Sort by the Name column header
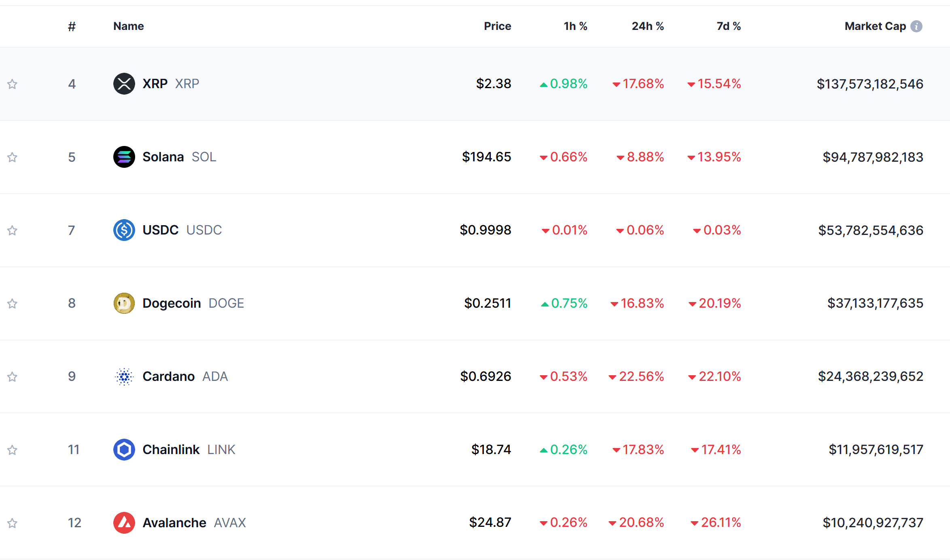 pos(128,26)
